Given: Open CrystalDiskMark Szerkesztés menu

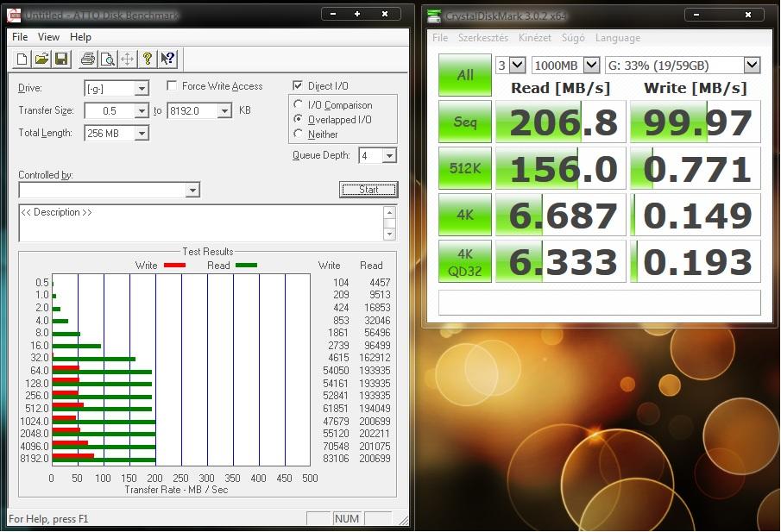Looking at the screenshot, I should (x=483, y=38).
